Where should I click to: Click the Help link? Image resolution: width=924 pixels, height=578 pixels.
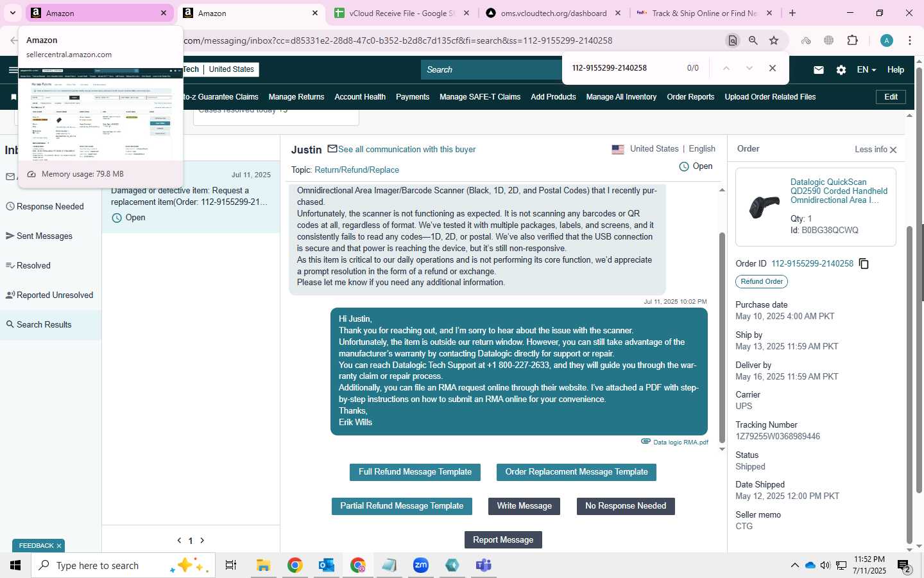896,70
